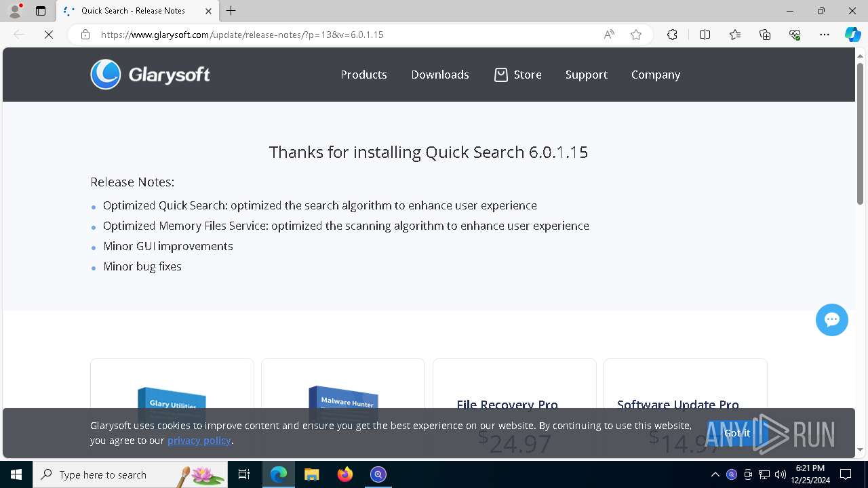This screenshot has height=488, width=868.
Task: Click the 'Minor GUI improvements' note
Action: click(x=168, y=246)
